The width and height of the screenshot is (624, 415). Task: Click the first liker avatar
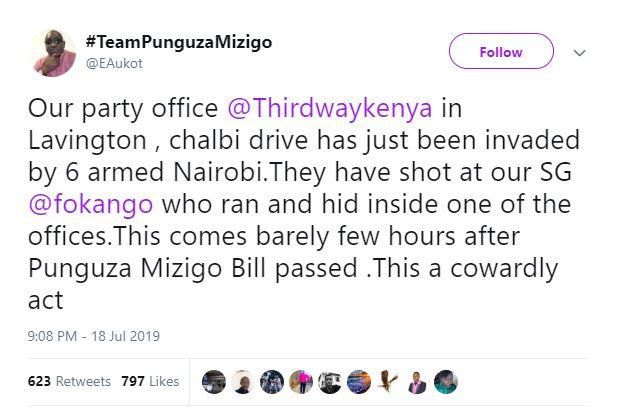pos(213,381)
